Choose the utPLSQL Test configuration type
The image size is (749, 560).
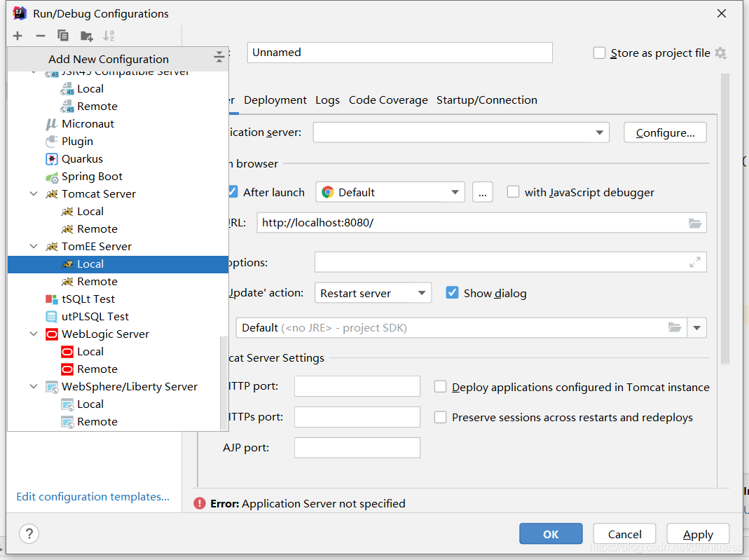(95, 317)
